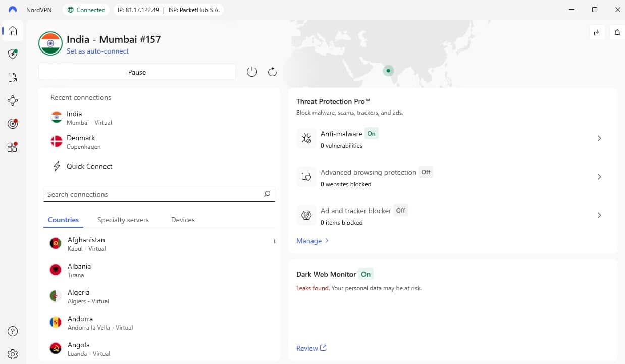Click the Set as auto-connect link
625x364 pixels.
click(x=97, y=51)
